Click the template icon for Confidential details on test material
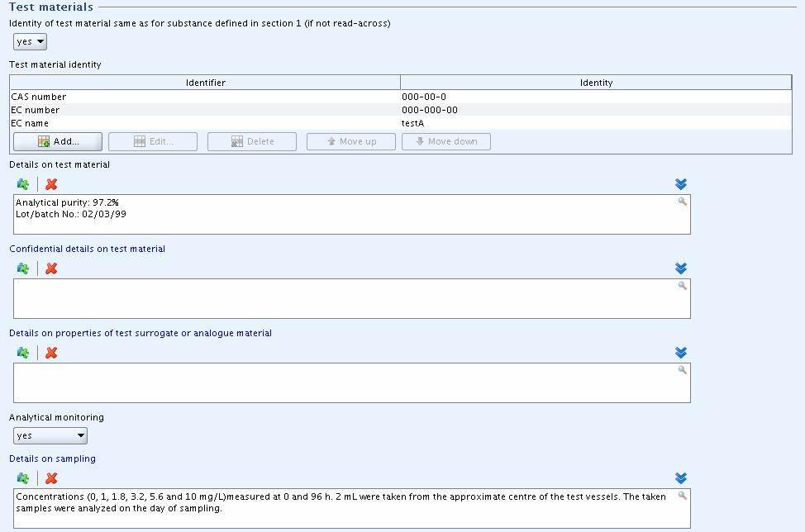Screen dimensions: 805x532 (x=23, y=268)
